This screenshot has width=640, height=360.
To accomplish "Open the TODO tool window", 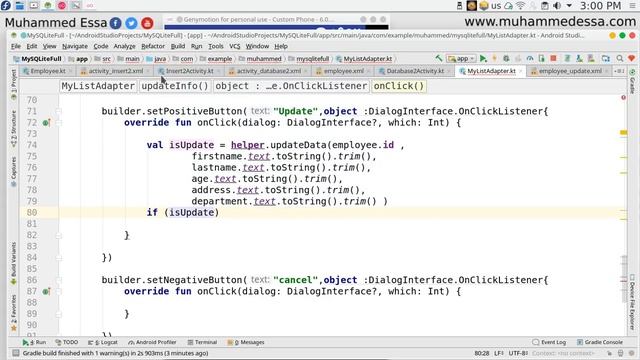I will tap(67, 342).
